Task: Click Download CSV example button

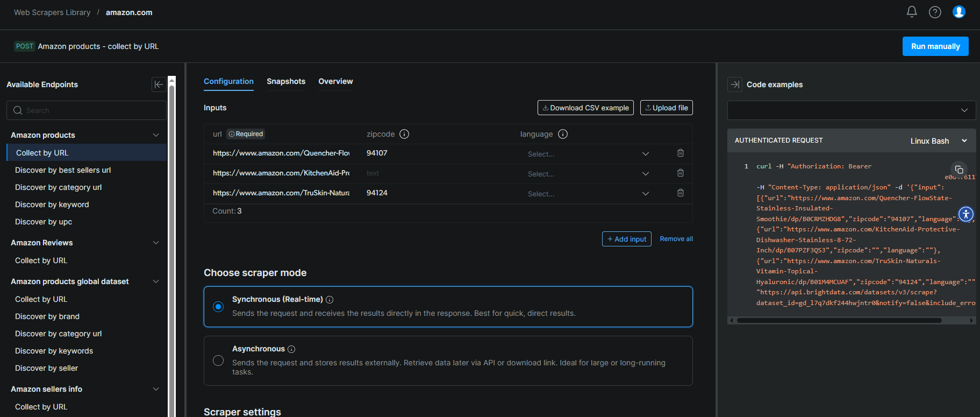Action: click(585, 108)
